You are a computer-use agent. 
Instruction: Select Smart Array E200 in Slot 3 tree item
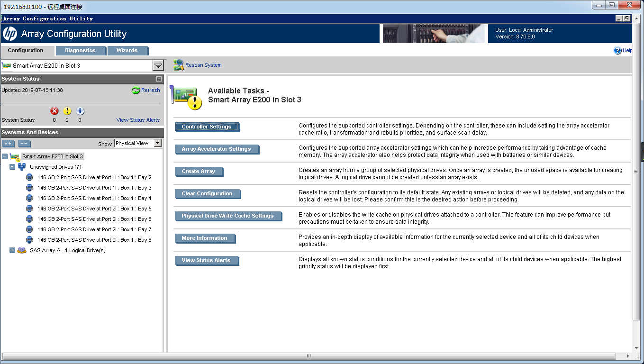(53, 156)
